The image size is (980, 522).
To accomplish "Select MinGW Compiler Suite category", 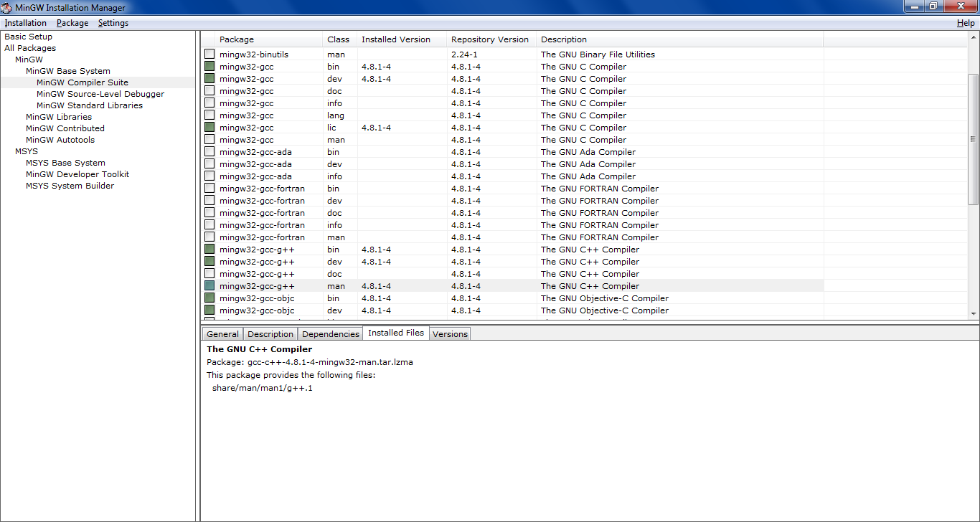I will pos(83,82).
